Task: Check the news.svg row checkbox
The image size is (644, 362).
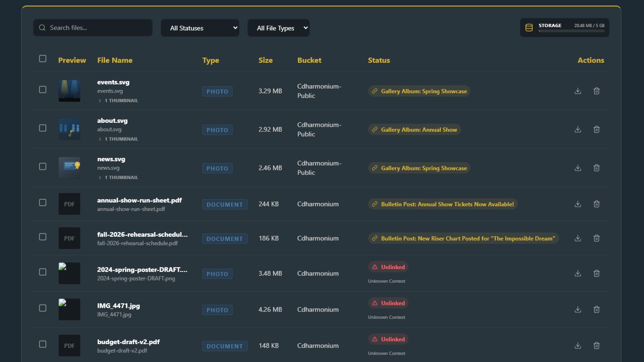Action: tap(43, 166)
